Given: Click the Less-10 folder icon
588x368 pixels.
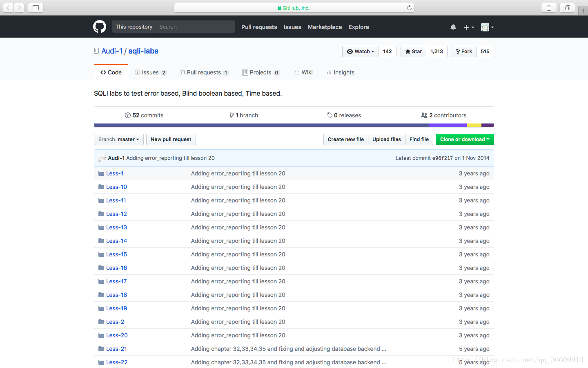Looking at the screenshot, I should [x=101, y=187].
